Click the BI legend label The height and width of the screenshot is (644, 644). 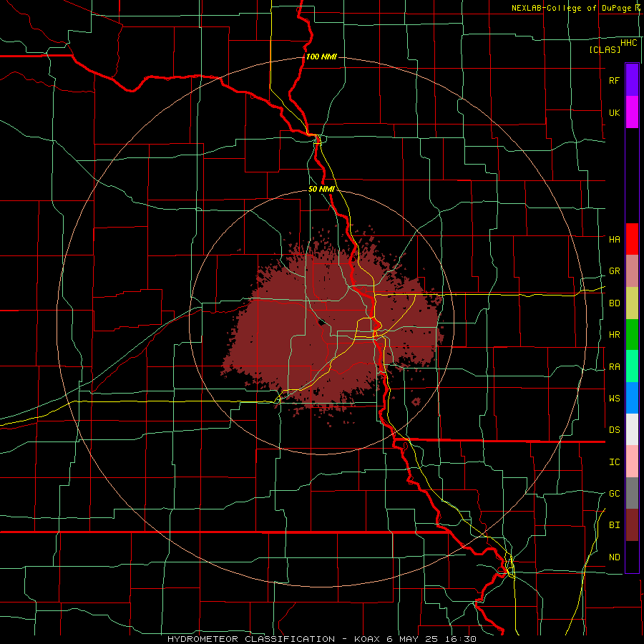(614, 525)
